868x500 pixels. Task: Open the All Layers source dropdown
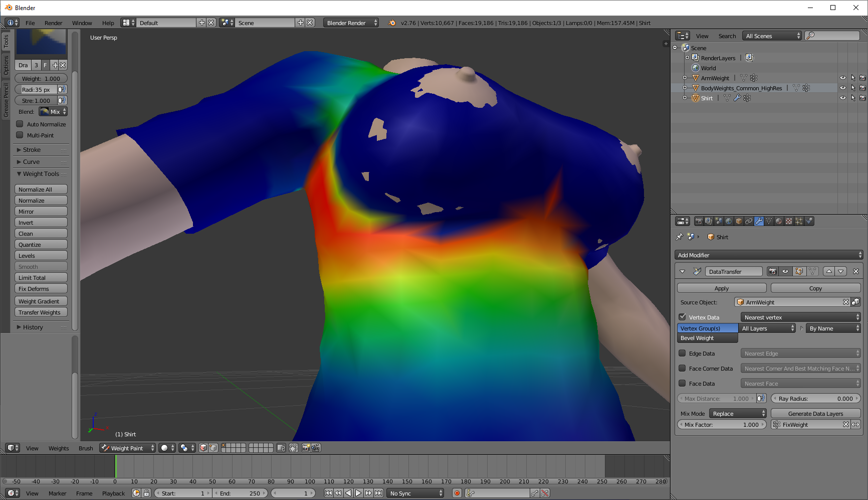coord(767,328)
